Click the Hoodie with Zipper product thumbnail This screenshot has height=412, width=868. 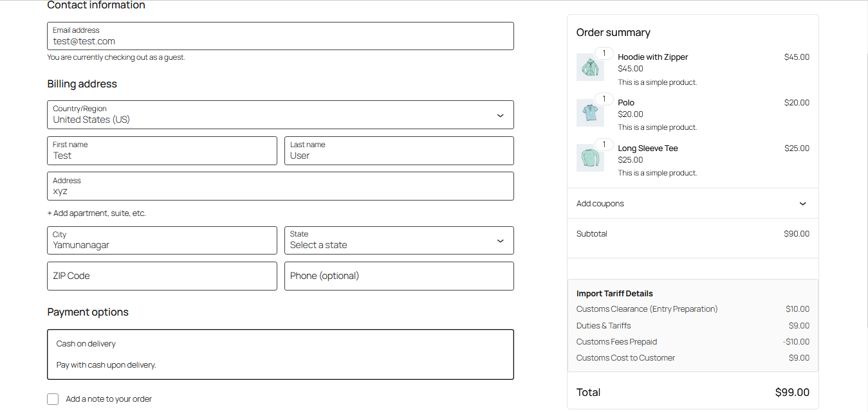coord(590,67)
